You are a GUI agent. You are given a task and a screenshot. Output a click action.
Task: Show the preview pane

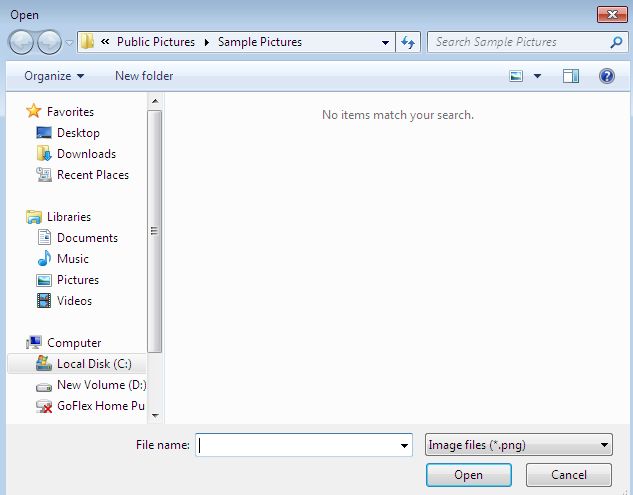click(x=571, y=76)
